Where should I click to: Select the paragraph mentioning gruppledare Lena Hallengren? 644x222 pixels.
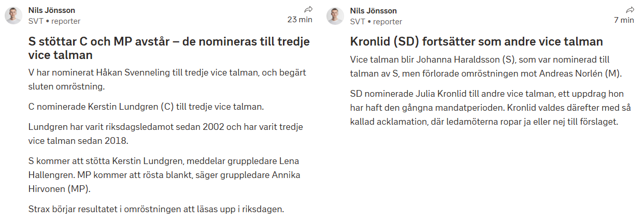coord(164,175)
